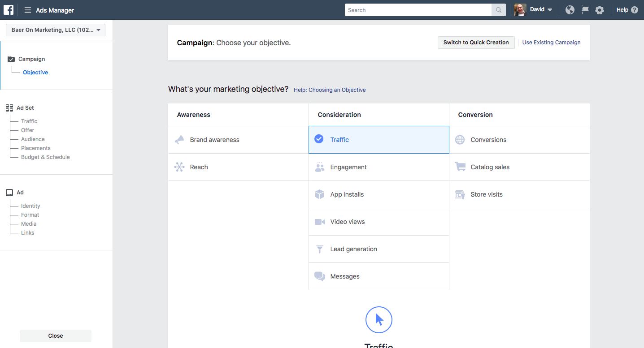Click Switch to Quick Creation button
644x348 pixels.
tap(476, 43)
